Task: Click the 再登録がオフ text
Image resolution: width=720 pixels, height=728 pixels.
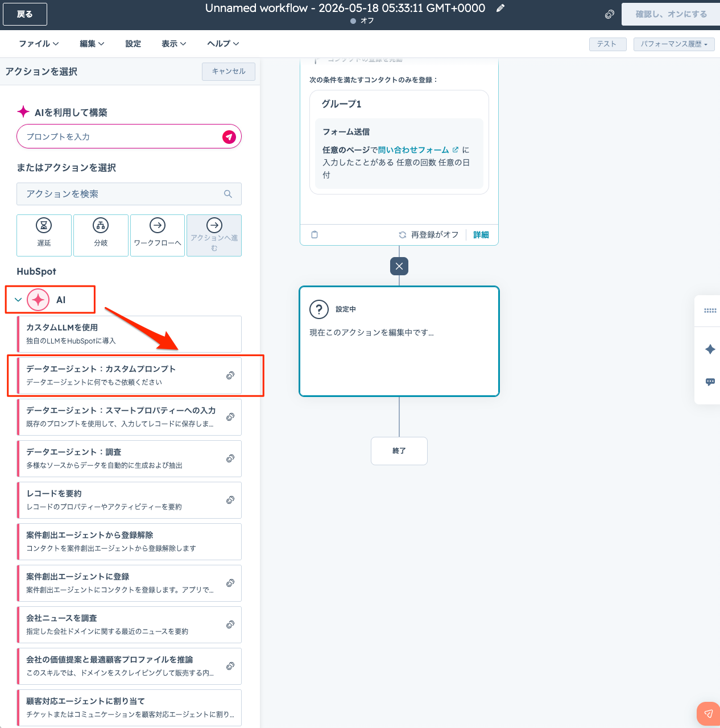Action: click(435, 235)
